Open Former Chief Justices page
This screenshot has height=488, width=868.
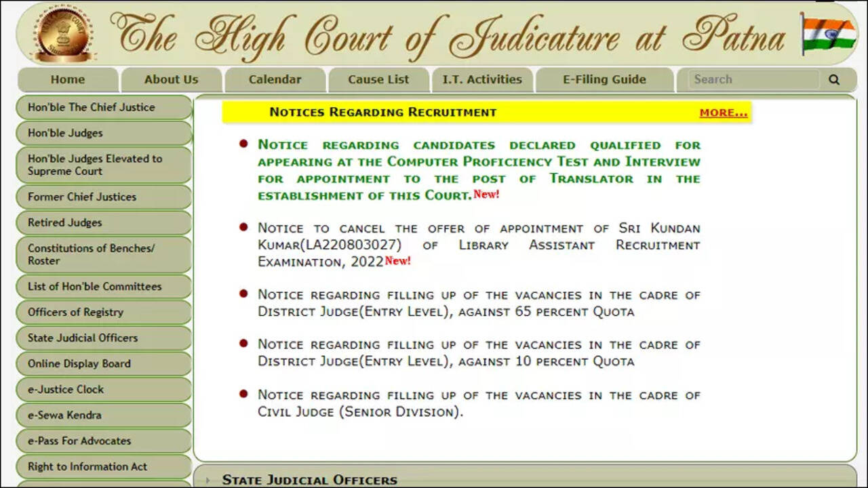pos(104,197)
